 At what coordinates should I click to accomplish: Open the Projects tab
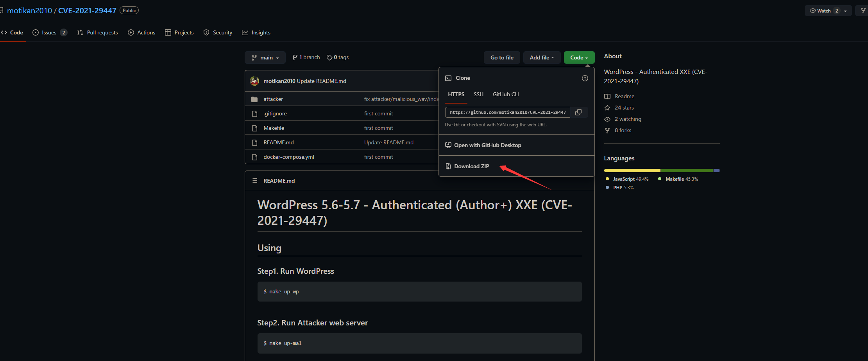coord(179,32)
